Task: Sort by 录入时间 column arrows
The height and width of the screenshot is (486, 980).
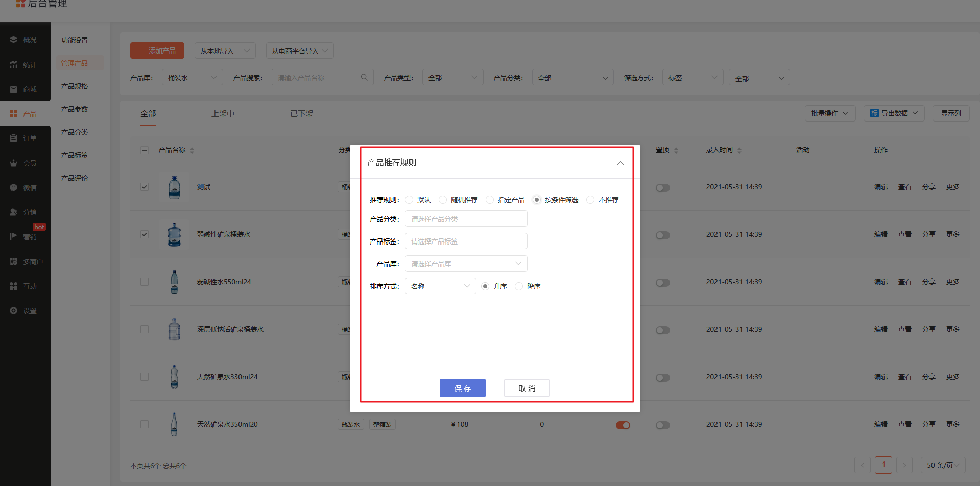Action: coord(739,150)
